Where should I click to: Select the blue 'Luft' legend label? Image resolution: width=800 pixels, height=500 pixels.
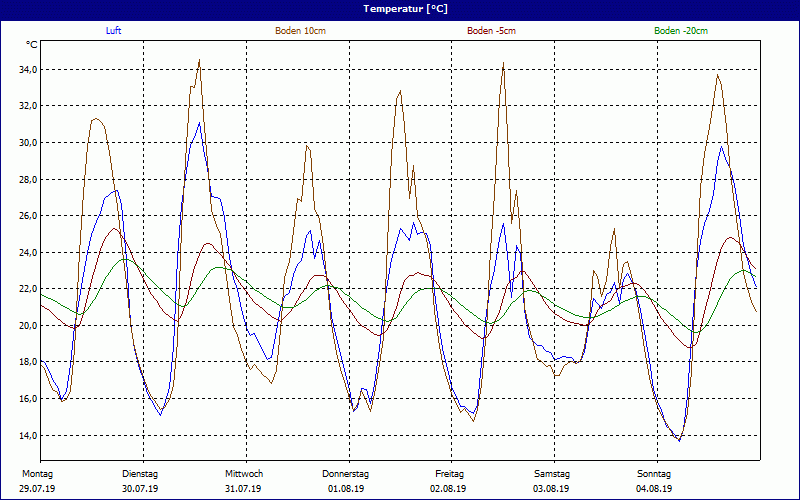pyautogui.click(x=114, y=31)
